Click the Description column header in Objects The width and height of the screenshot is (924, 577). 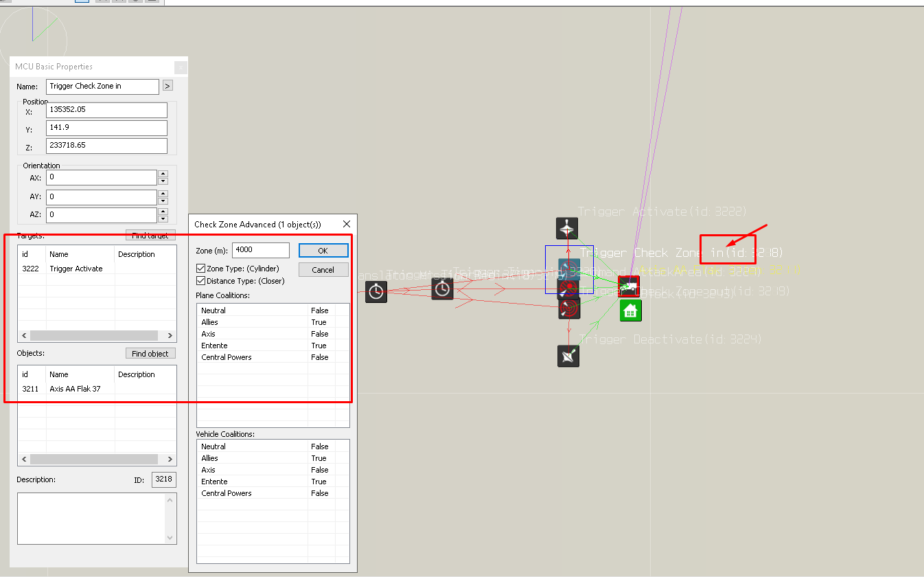tap(145, 374)
